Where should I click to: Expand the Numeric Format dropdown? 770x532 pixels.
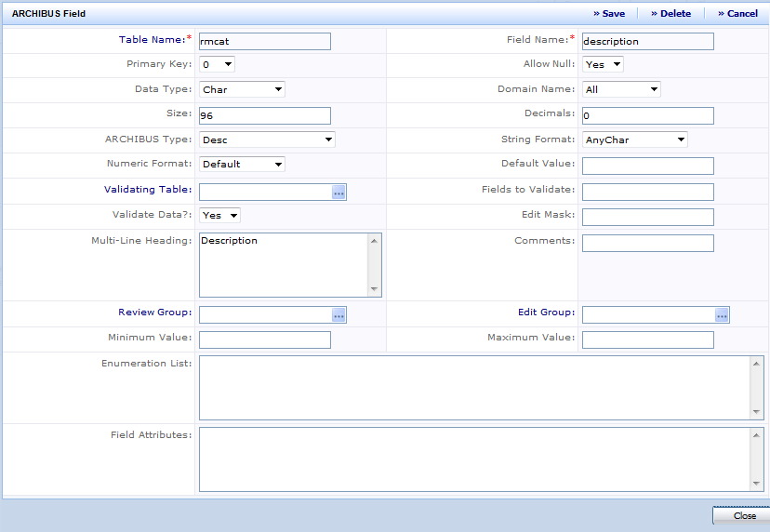pyautogui.click(x=242, y=165)
